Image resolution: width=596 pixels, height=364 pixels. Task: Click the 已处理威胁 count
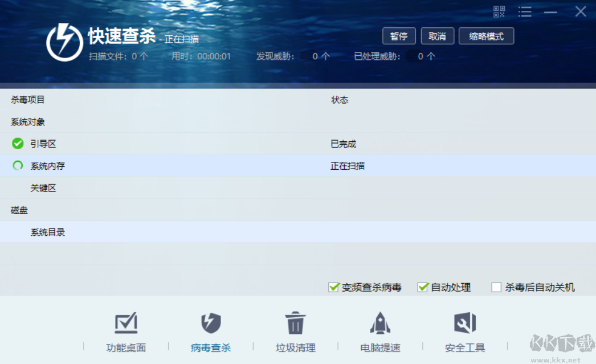point(426,56)
